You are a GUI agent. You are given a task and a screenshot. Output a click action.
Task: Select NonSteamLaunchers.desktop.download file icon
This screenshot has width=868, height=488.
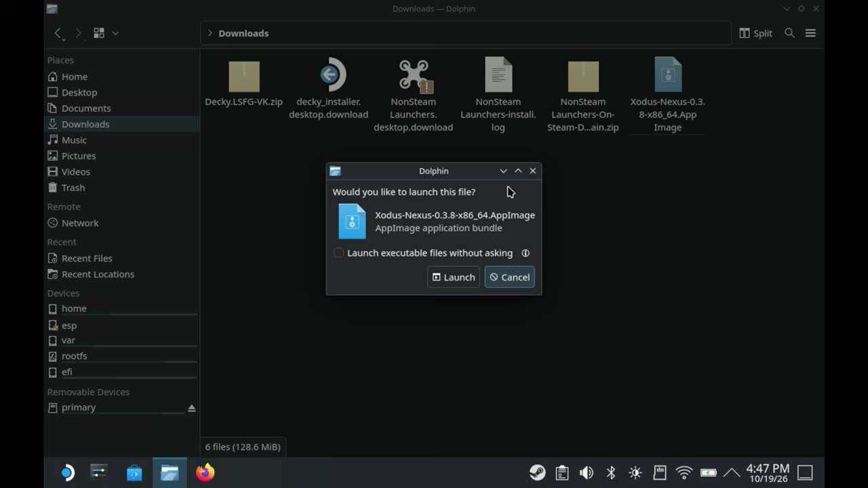click(x=414, y=75)
